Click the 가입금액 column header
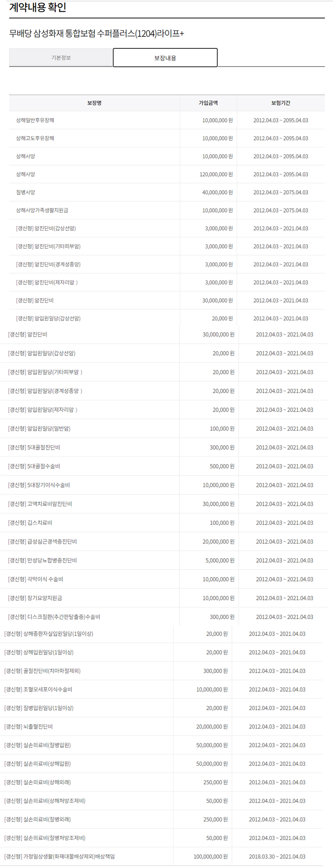 pyautogui.click(x=208, y=103)
